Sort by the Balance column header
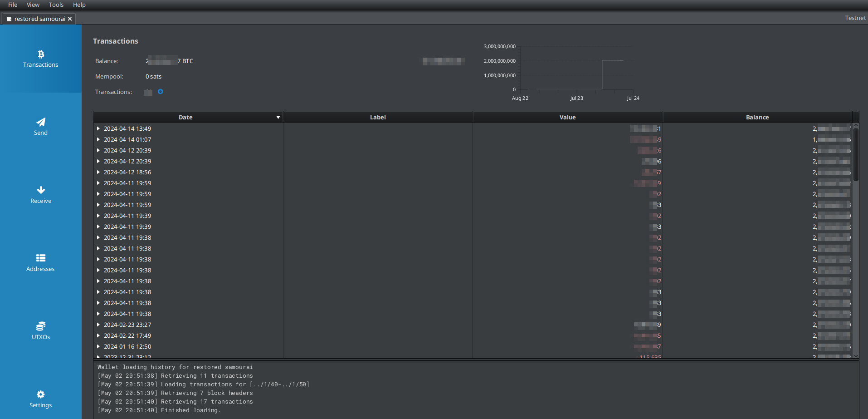This screenshot has width=868, height=419. 757,117
